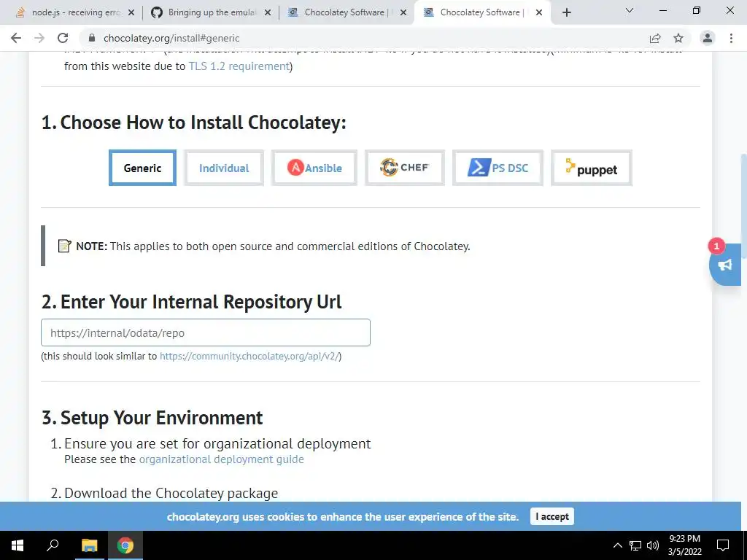747x560 pixels.
Task: Choose the Ansible install option
Action: [x=314, y=168]
